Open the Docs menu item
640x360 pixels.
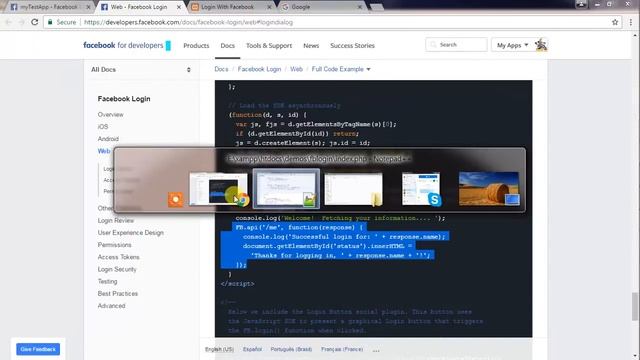(227, 46)
